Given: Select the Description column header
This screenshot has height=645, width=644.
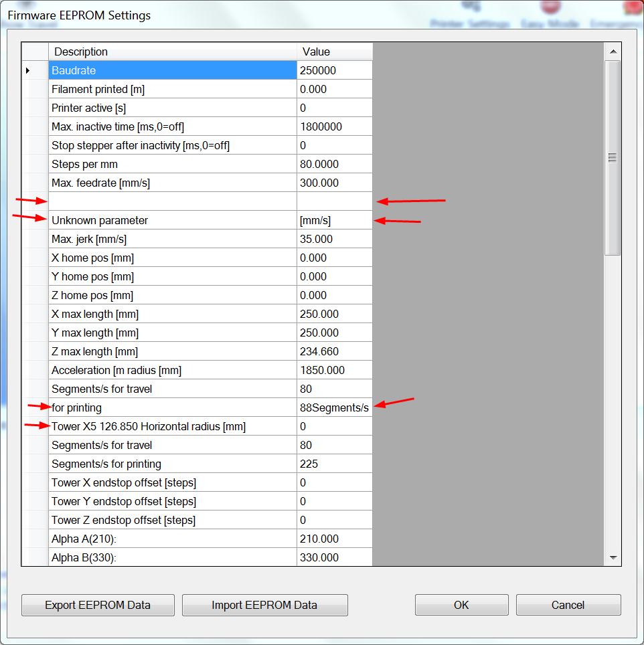Looking at the screenshot, I should coord(173,52).
